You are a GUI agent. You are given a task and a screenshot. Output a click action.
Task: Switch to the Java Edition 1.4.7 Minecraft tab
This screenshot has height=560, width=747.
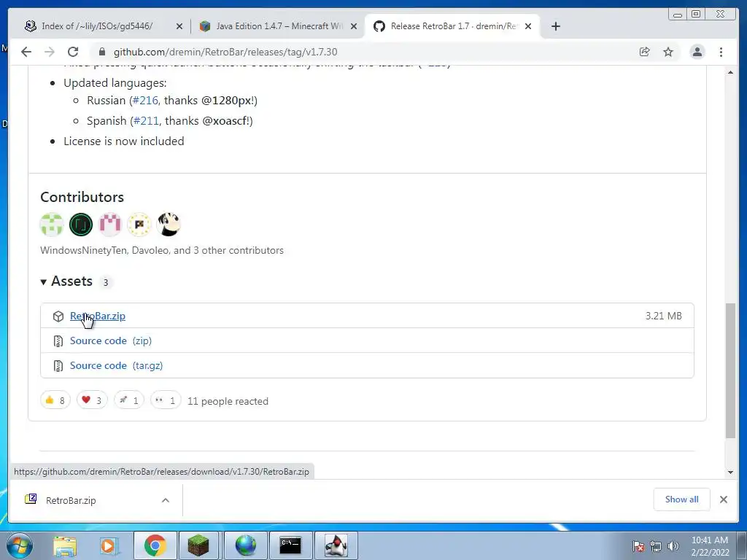[x=279, y=26]
